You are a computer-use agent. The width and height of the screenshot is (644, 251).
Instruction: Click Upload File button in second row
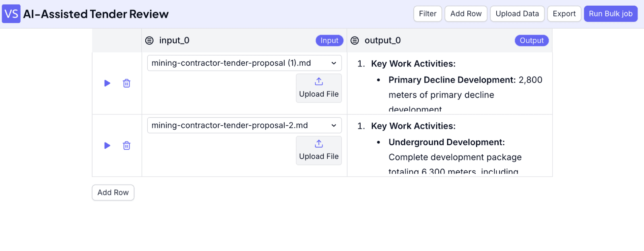[319, 150]
